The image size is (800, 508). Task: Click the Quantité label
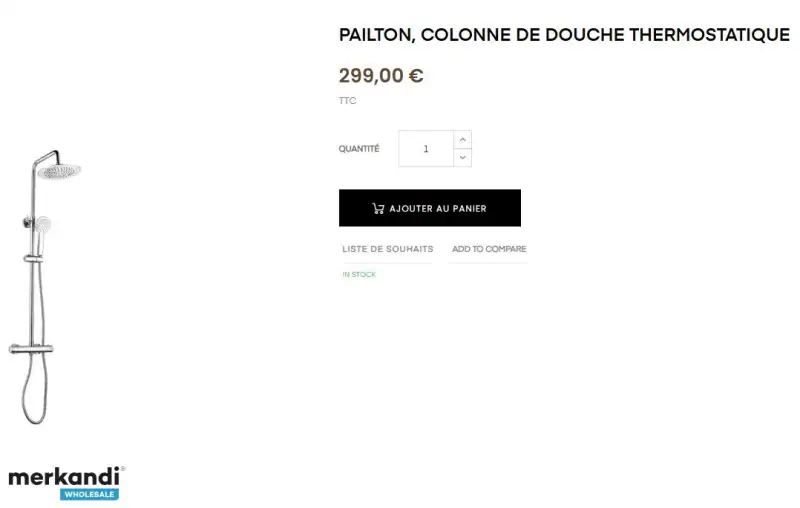359,148
